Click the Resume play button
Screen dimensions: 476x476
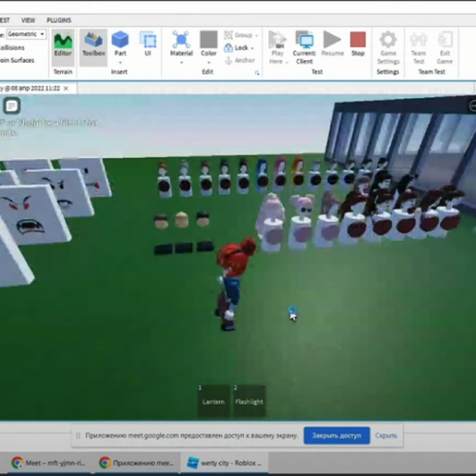pos(332,44)
